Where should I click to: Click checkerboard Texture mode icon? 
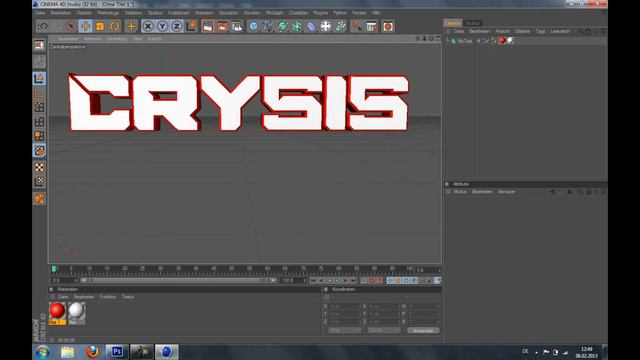(x=39, y=167)
